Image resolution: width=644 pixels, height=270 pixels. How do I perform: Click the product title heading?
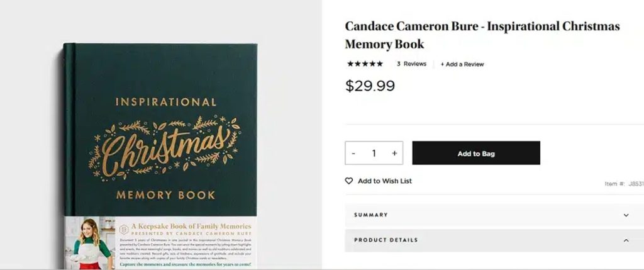[482, 35]
